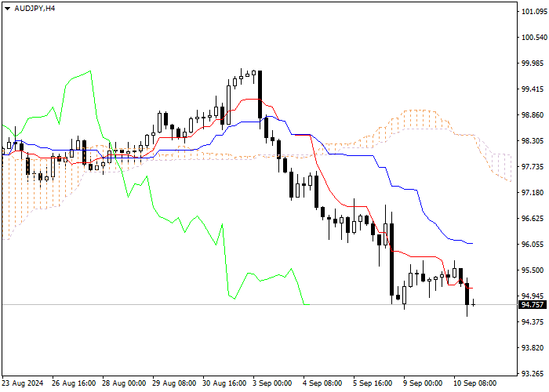
Task: Click the orange Ichimoku cloud peak near 98.860
Action: [420, 120]
